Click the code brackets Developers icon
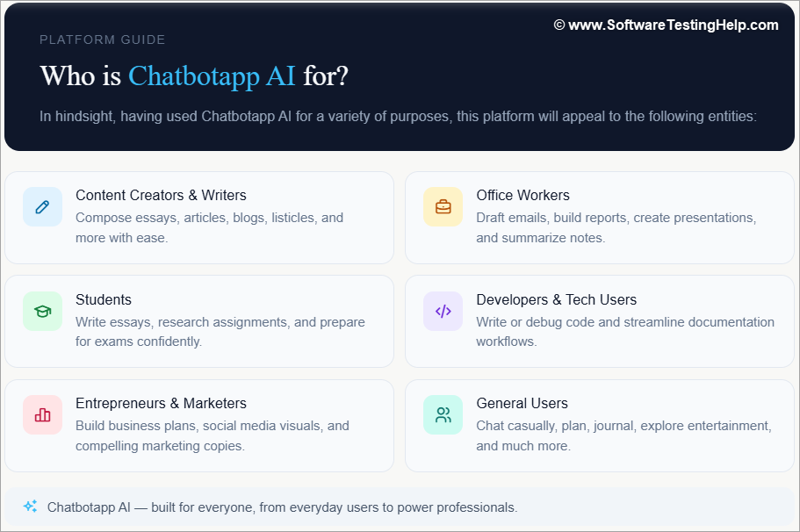800x532 pixels. [443, 311]
